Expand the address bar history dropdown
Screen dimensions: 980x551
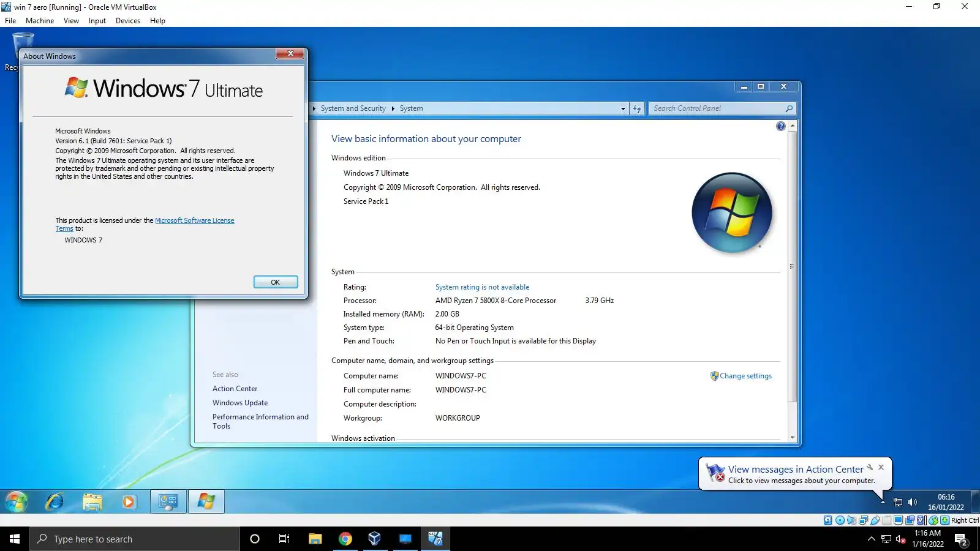(623, 108)
